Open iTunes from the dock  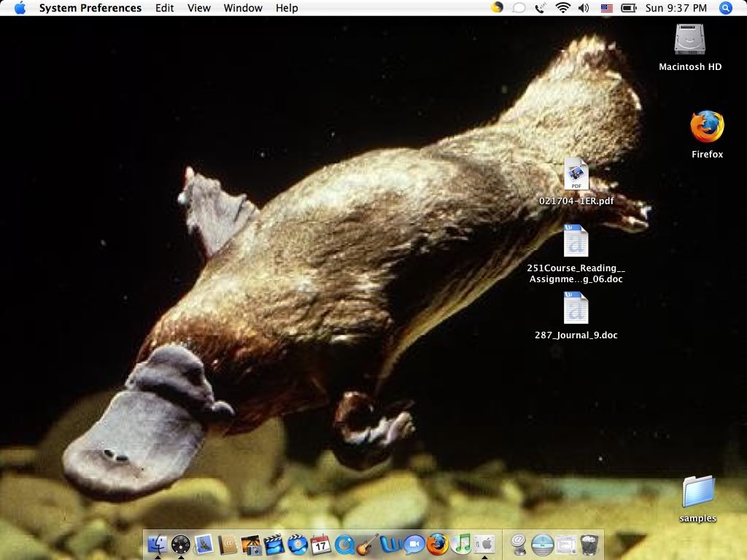(460, 544)
